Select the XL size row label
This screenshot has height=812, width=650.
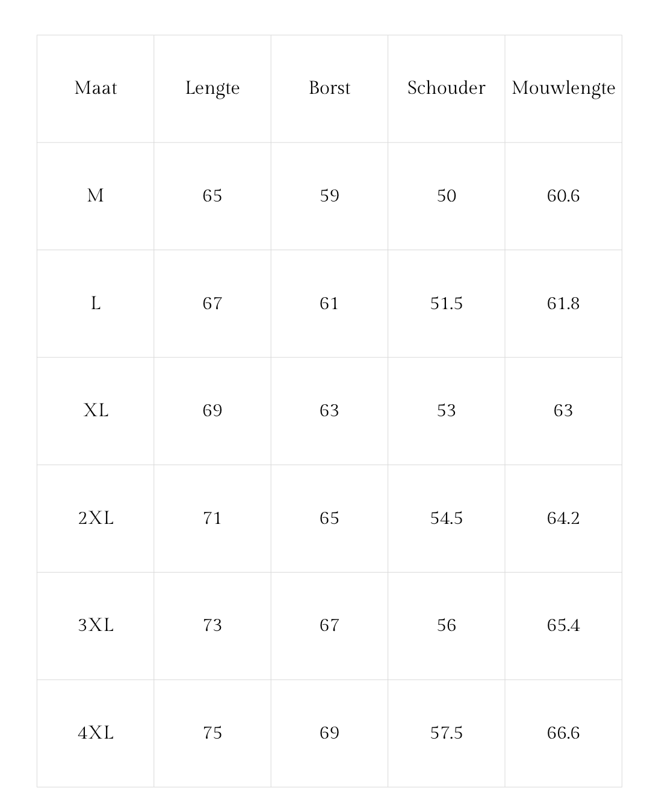(96, 410)
